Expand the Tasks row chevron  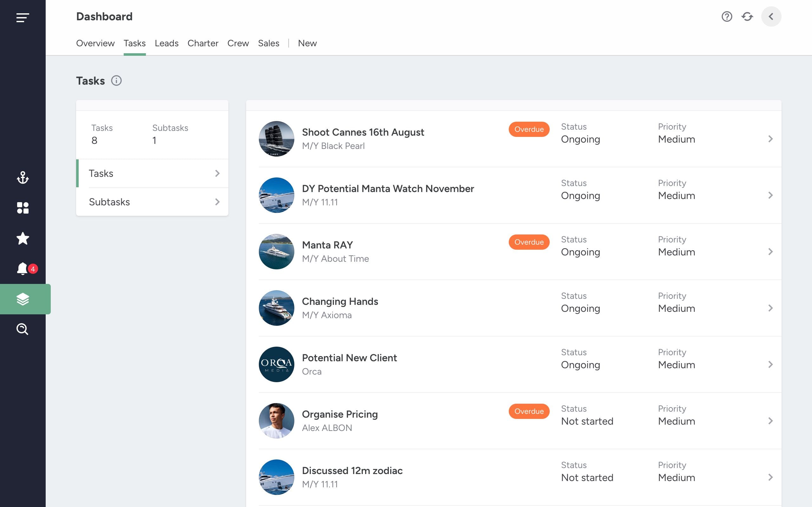[217, 173]
